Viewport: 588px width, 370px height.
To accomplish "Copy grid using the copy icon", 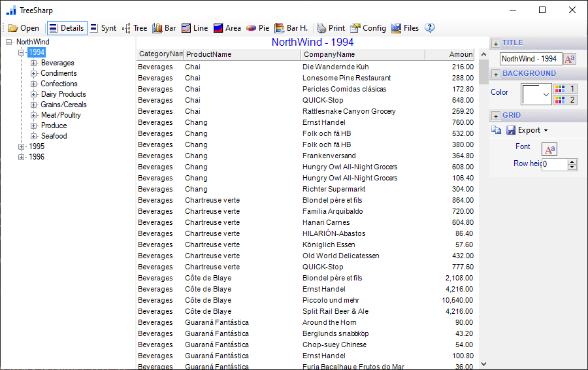I will [496, 130].
